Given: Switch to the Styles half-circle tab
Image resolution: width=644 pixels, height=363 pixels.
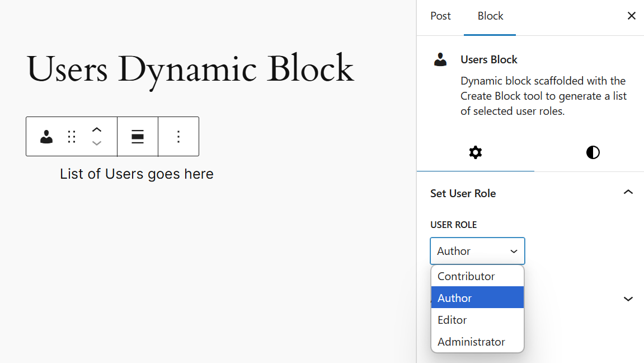Looking at the screenshot, I should coord(593,152).
